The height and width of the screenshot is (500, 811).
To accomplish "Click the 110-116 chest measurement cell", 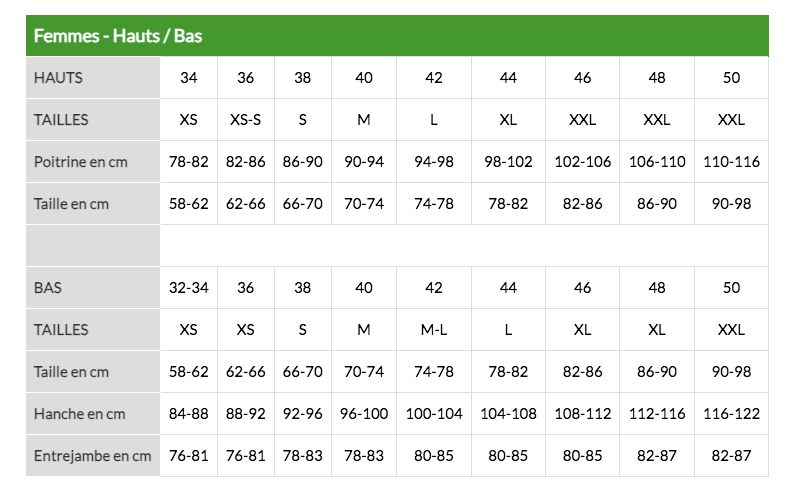I will pos(731,162).
